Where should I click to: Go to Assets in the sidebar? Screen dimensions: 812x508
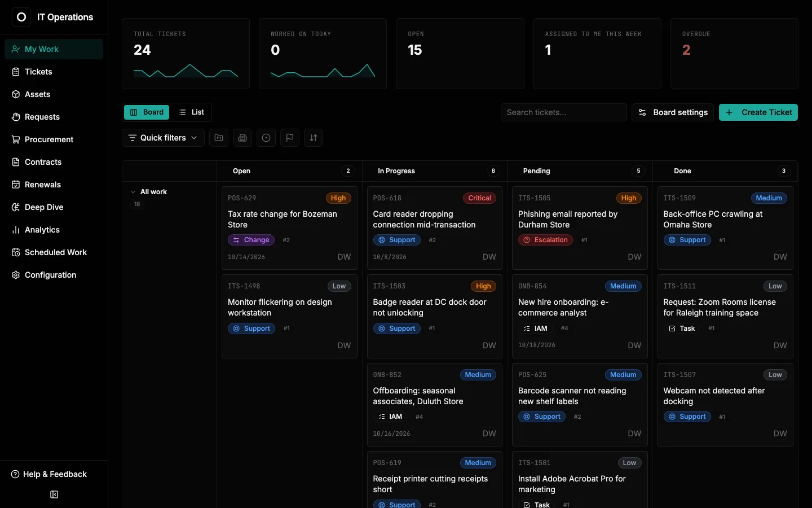click(x=54, y=94)
